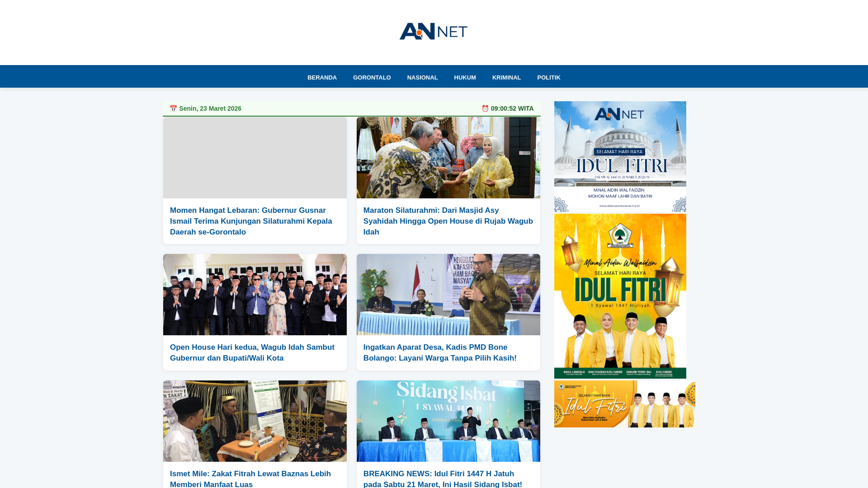Click the alarm clock icon beside the time

click(485, 108)
